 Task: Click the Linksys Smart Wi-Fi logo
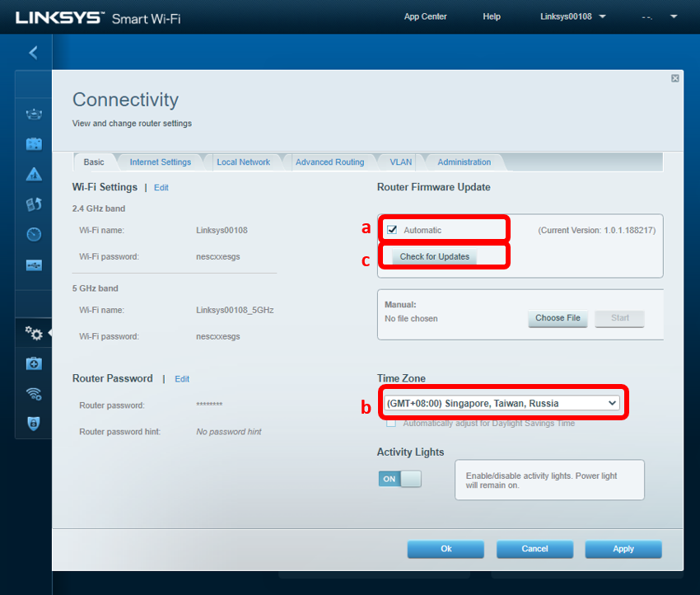tap(98, 18)
